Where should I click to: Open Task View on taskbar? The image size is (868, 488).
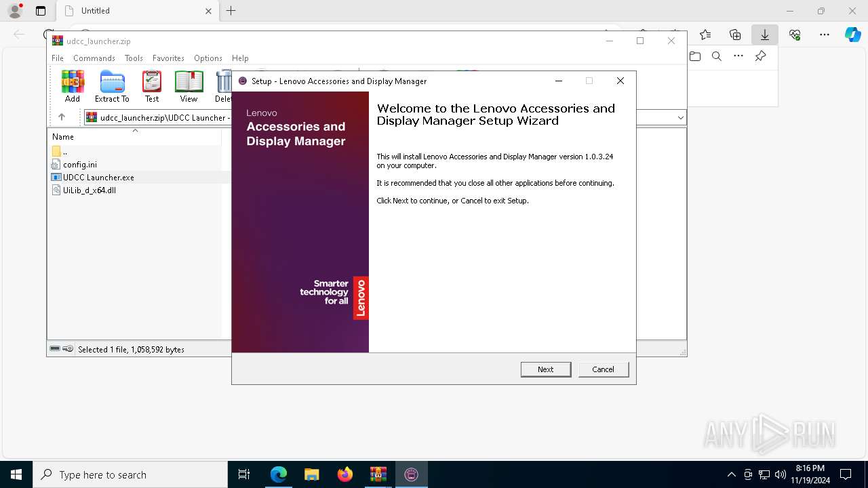click(244, 474)
